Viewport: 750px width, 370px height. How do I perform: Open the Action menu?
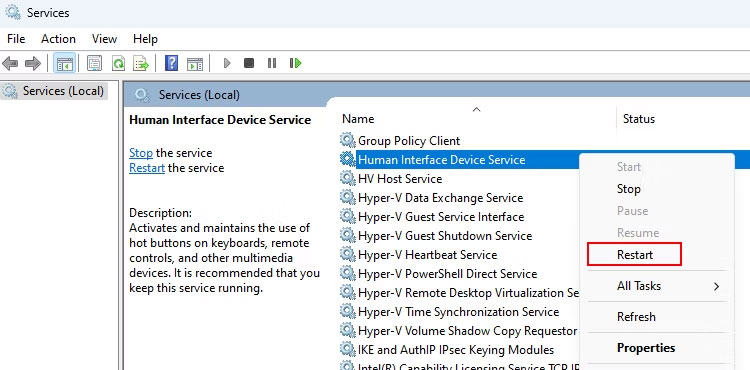tap(58, 39)
